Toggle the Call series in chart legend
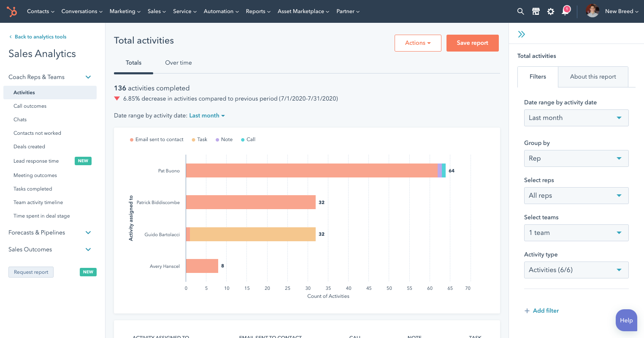This screenshot has height=338, width=644. pos(248,139)
